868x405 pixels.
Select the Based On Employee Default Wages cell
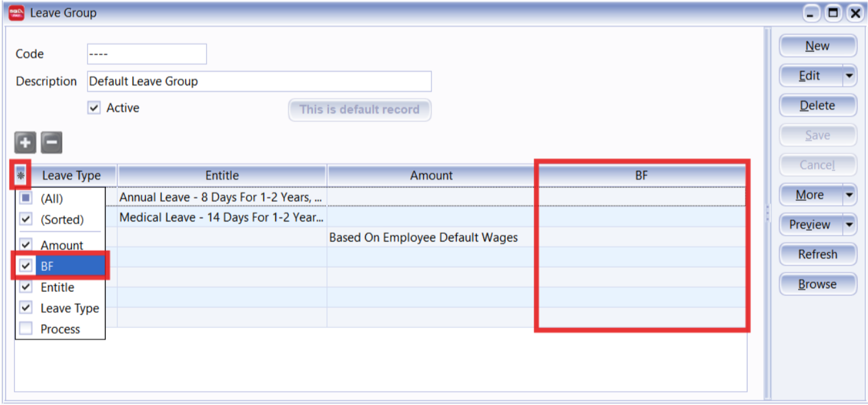click(x=431, y=238)
